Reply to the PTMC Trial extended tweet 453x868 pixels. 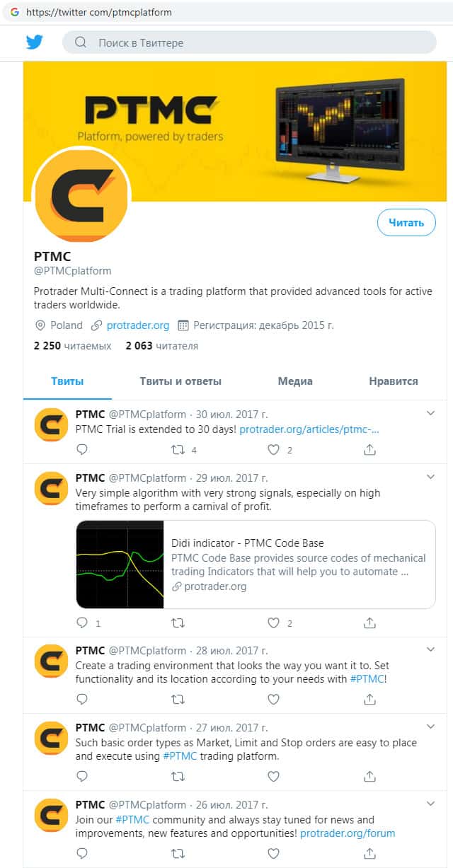click(82, 449)
